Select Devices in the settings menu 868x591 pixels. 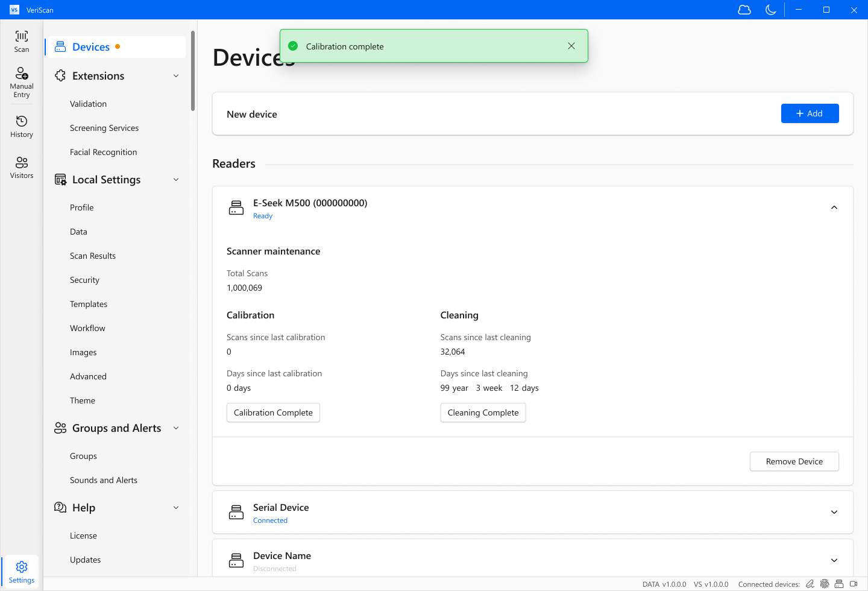click(115, 47)
